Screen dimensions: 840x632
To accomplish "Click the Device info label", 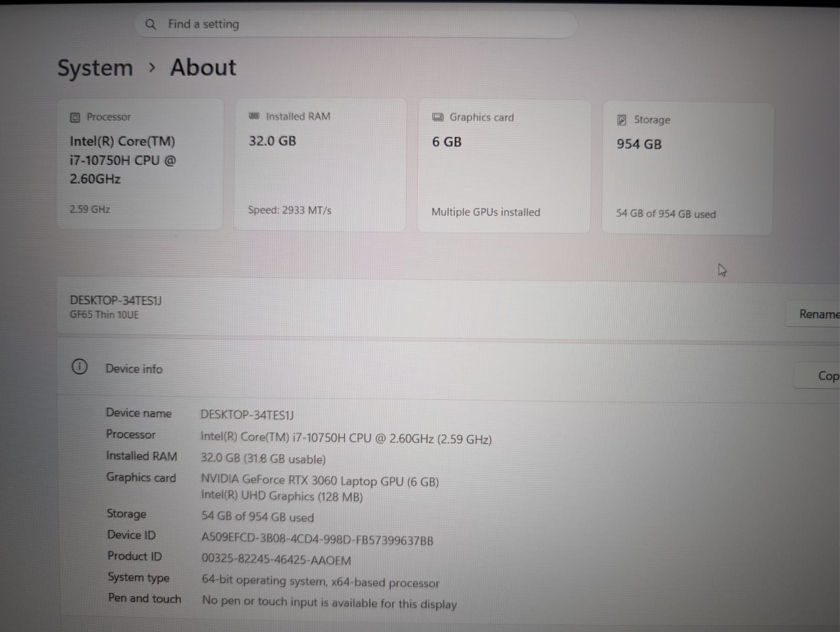I will [134, 368].
